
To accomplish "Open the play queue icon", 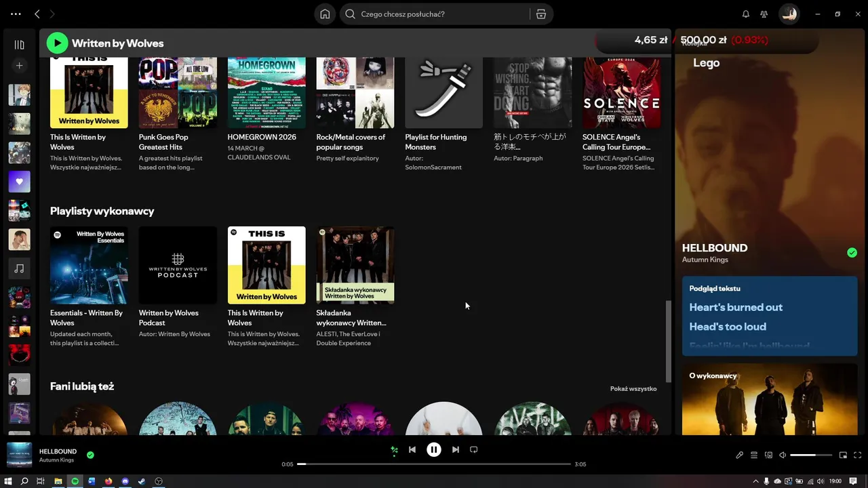I will 754,455.
